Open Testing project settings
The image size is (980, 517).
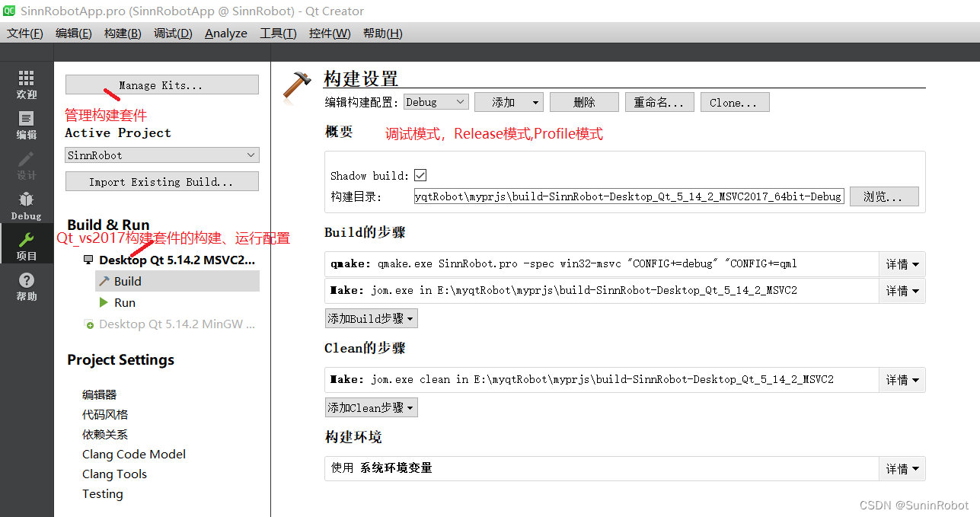tap(102, 494)
